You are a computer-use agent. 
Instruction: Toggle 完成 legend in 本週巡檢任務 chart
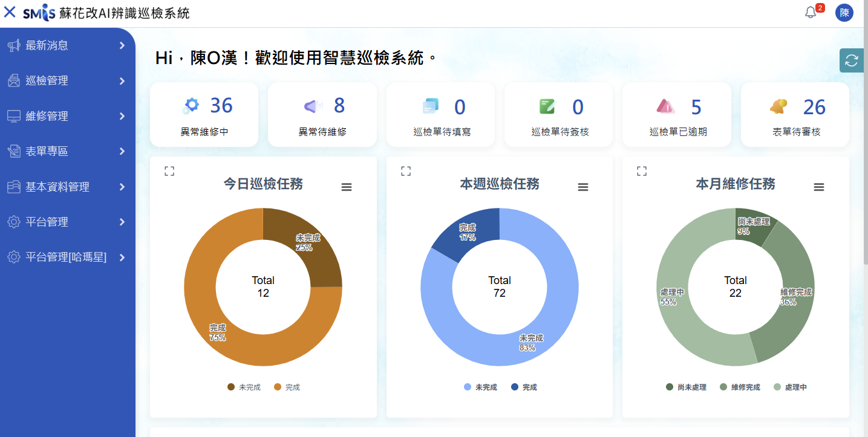tap(524, 387)
